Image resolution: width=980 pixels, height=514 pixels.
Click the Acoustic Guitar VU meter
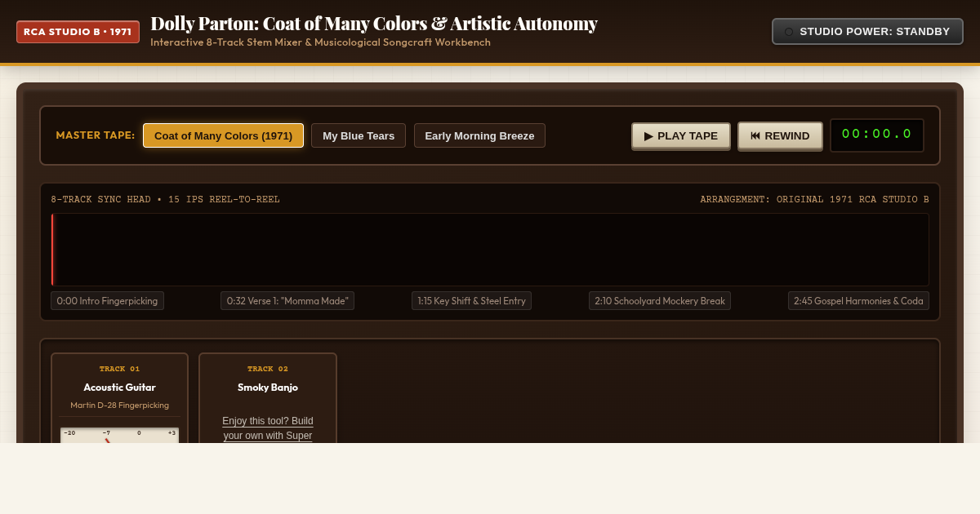click(x=119, y=436)
